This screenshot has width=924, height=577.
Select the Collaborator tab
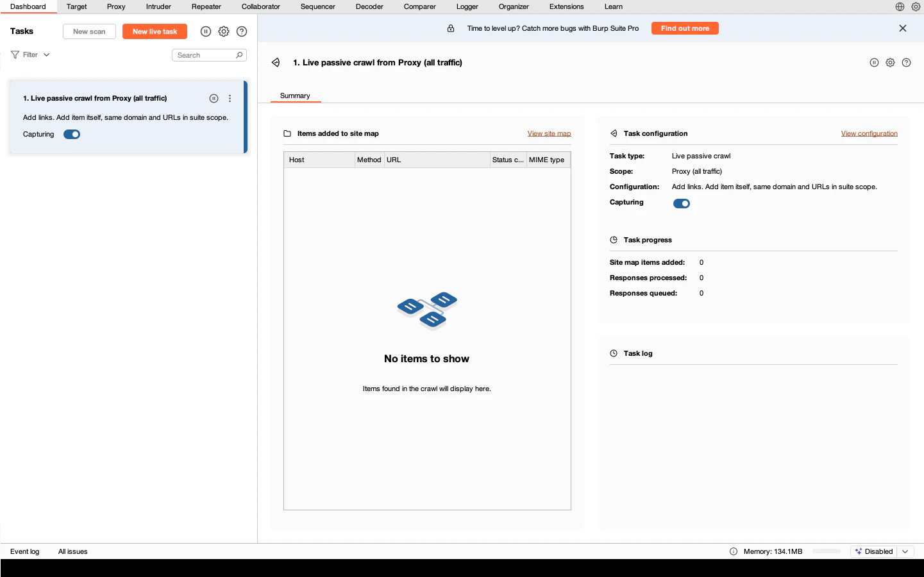tap(260, 6)
